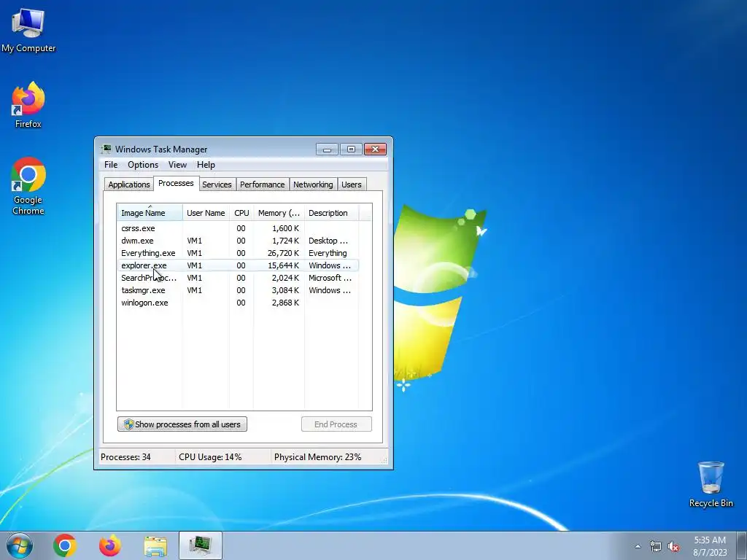
Task: Open the network tray icon
Action: click(x=656, y=546)
